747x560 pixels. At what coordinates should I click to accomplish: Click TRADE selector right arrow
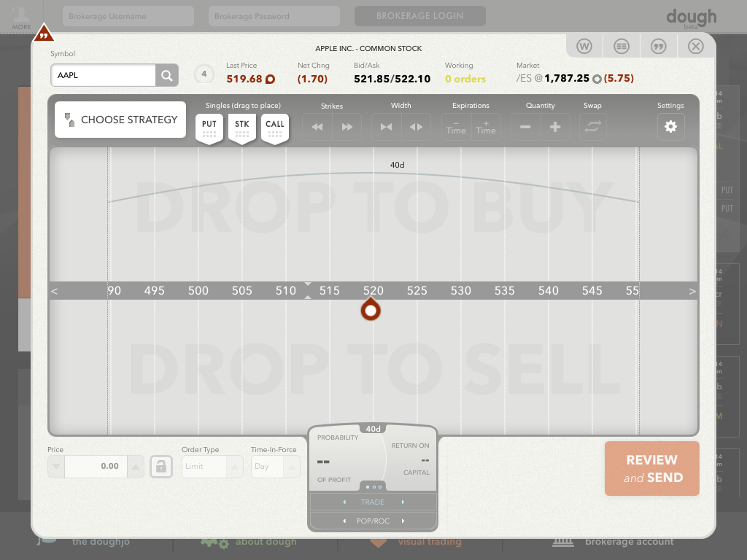403,502
